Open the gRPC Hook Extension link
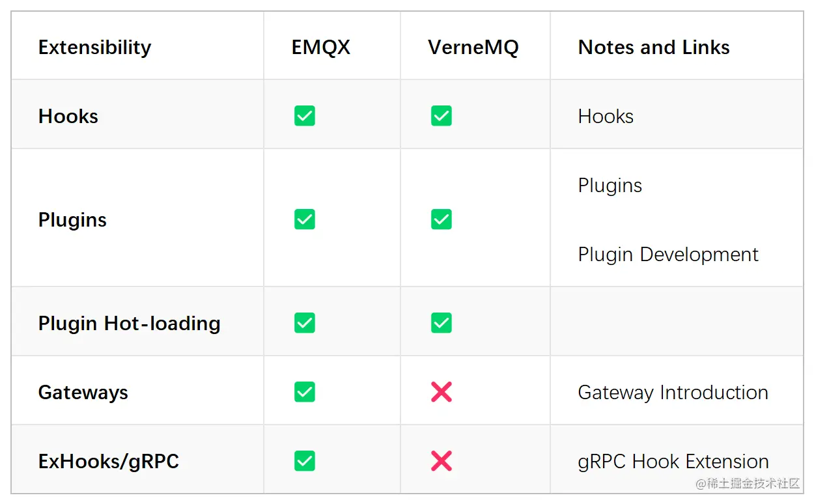This screenshot has width=814, height=504. (673, 462)
